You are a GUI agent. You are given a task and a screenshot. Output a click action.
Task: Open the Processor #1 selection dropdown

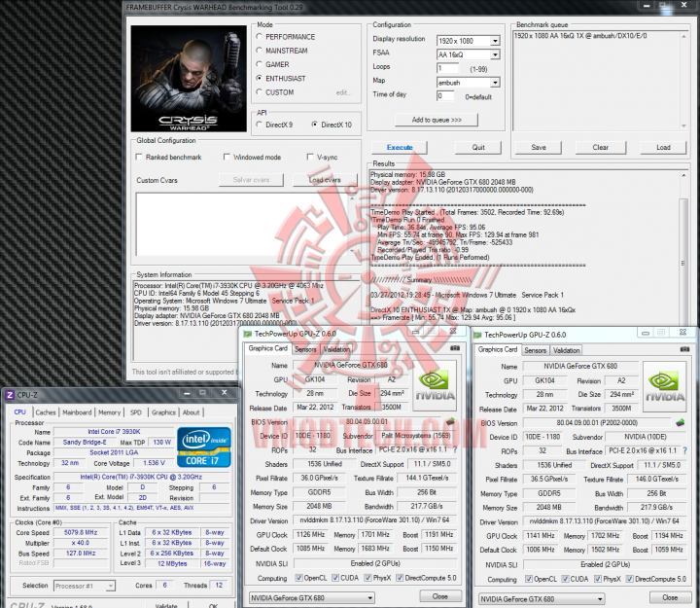[85, 586]
